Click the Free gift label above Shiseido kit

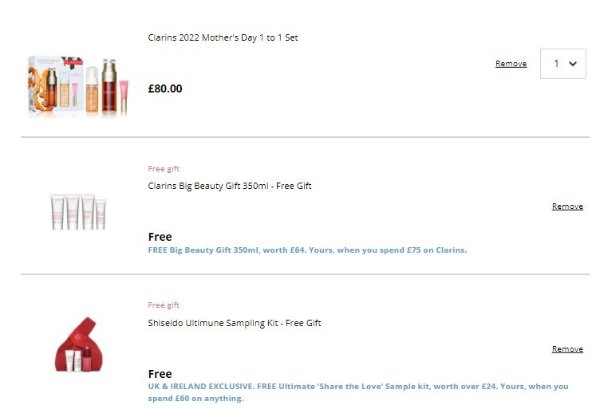pyautogui.click(x=164, y=305)
